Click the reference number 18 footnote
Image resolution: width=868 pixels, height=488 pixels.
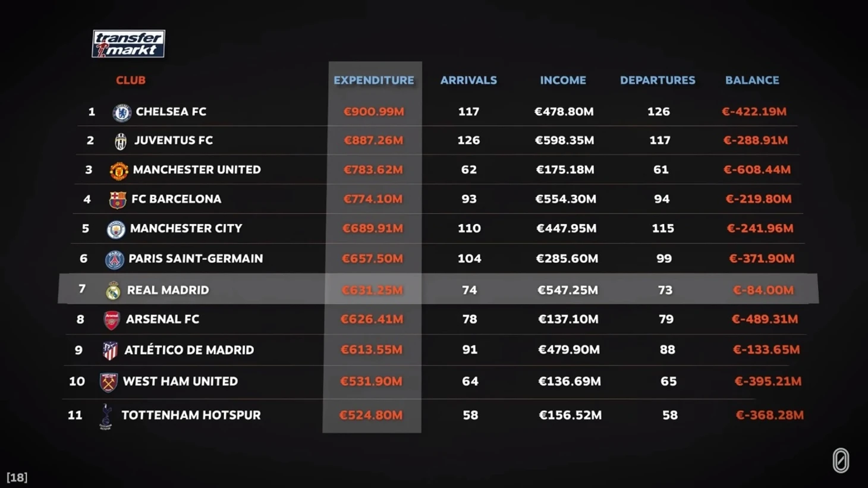pos(17,477)
